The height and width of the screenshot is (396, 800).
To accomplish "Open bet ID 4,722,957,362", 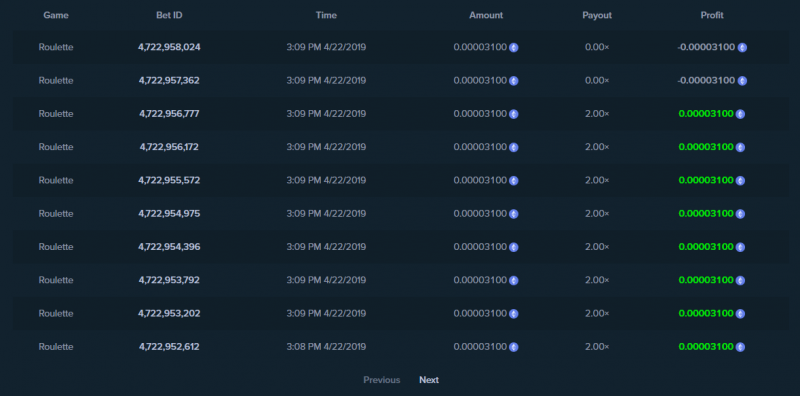I will pos(169,80).
